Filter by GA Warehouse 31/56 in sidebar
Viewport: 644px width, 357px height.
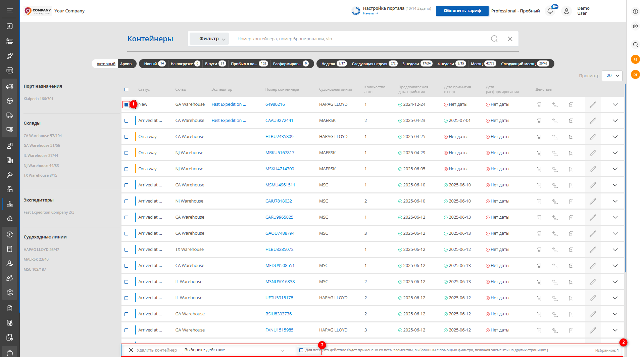coord(42,146)
